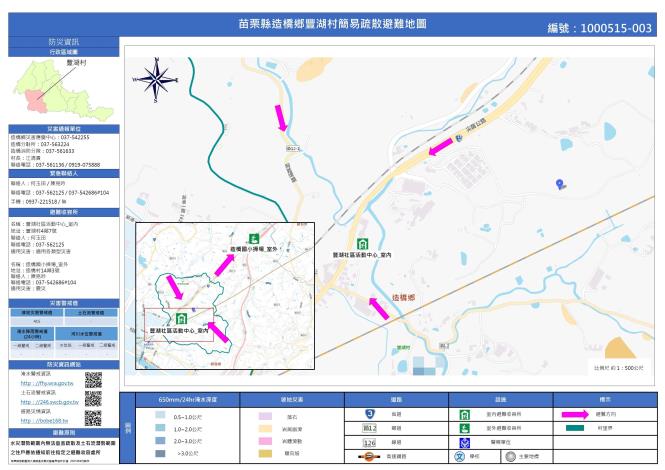The width and height of the screenshot is (665, 470).
Task: Click the 造橋國小操場_室外 label in inset
Action: [x=254, y=249]
